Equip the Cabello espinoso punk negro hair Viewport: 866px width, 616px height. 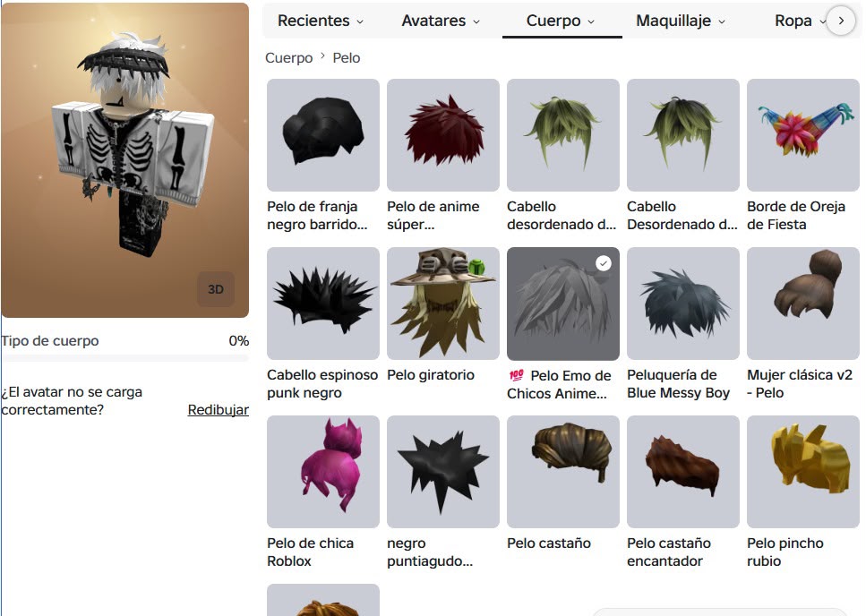pos(323,304)
